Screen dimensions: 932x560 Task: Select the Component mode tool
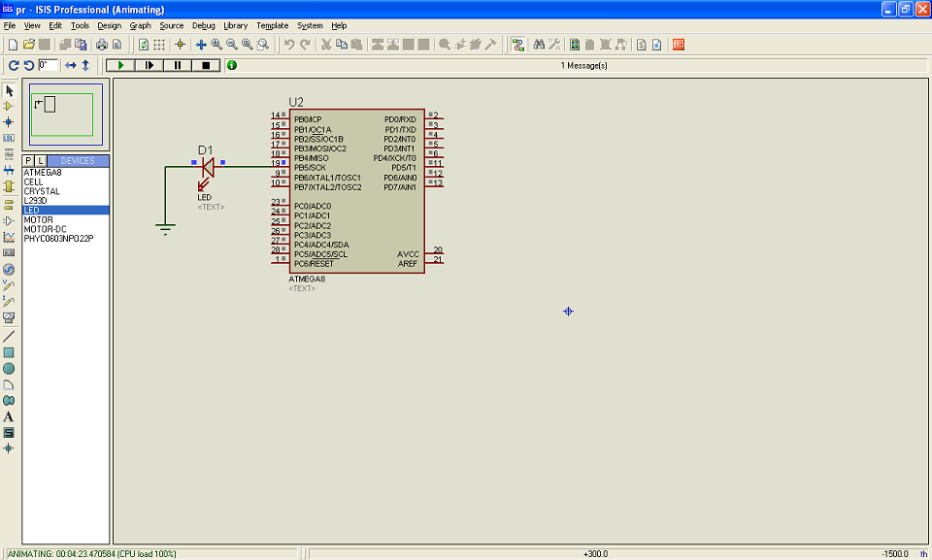[9, 107]
